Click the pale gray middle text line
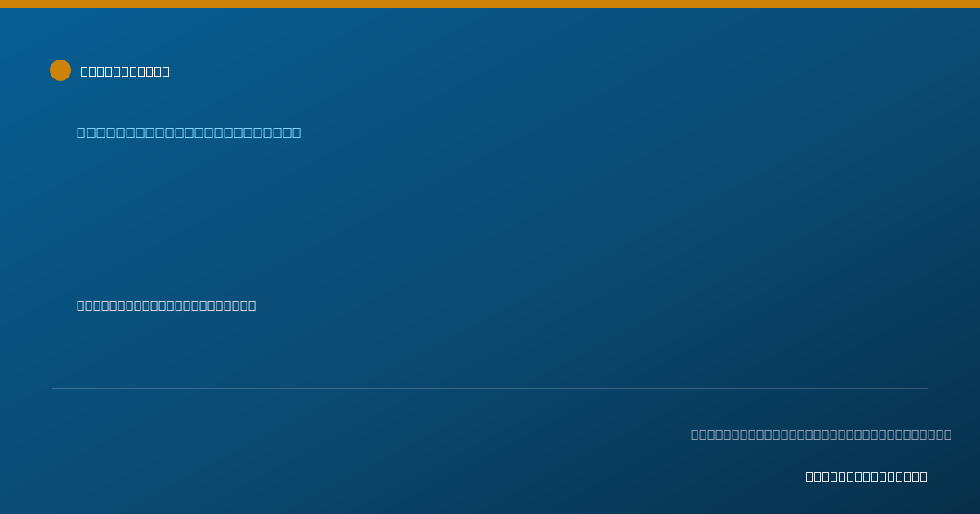 [x=166, y=305]
